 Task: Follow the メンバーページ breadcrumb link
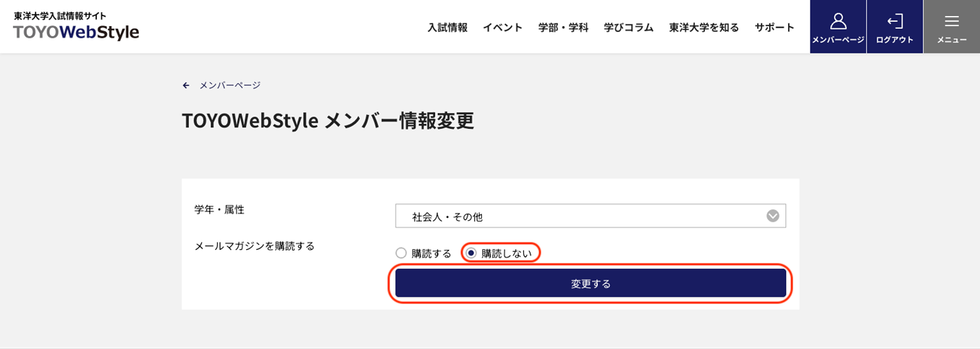point(230,85)
